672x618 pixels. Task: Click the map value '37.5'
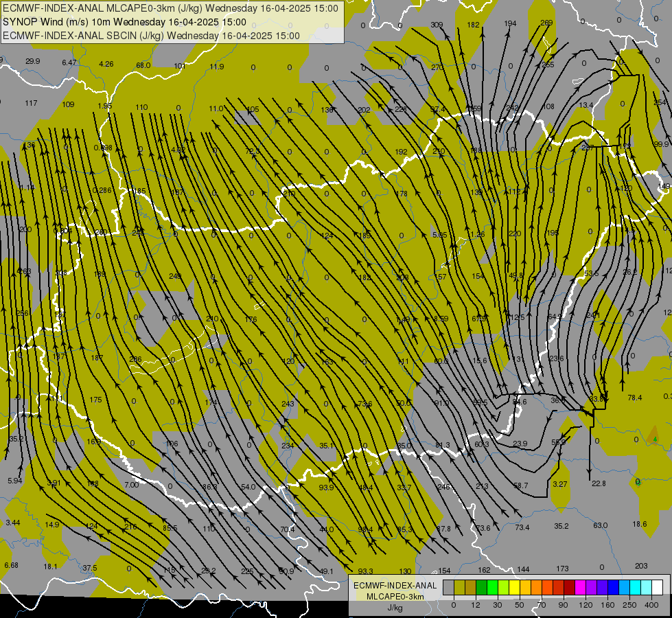(89, 568)
